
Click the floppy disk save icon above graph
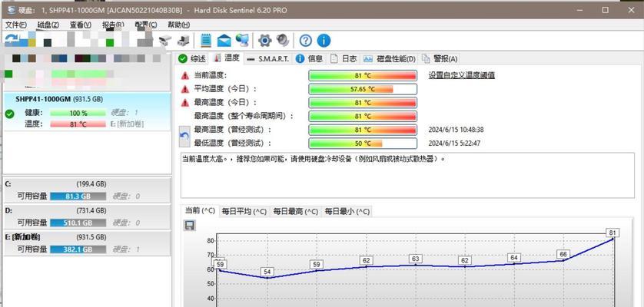(x=190, y=226)
